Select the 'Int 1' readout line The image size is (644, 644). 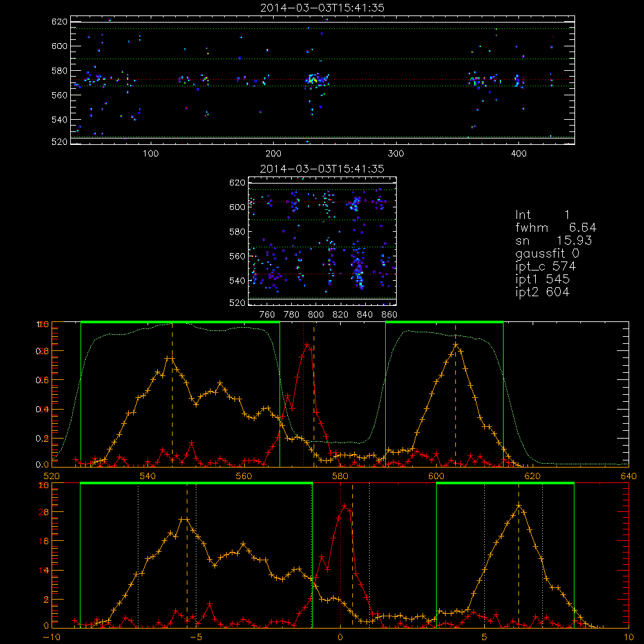(542, 215)
